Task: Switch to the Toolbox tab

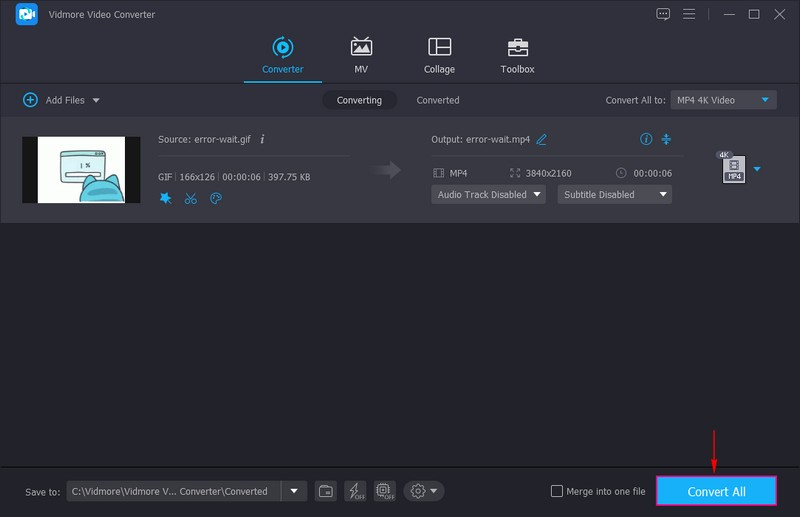Action: [x=517, y=56]
